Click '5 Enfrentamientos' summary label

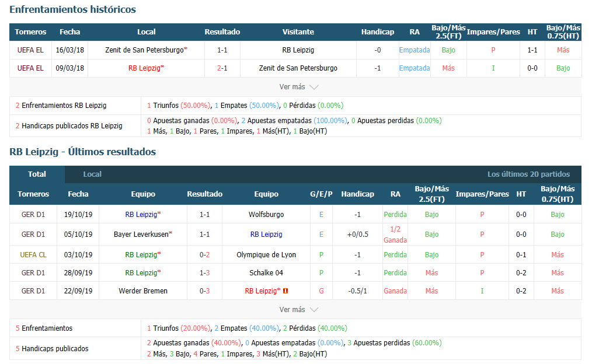coord(44,328)
